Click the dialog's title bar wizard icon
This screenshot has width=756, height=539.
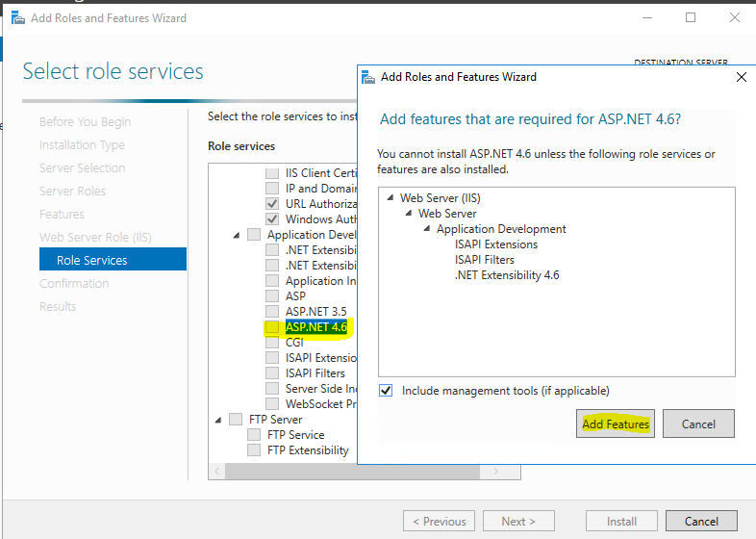pos(367,77)
